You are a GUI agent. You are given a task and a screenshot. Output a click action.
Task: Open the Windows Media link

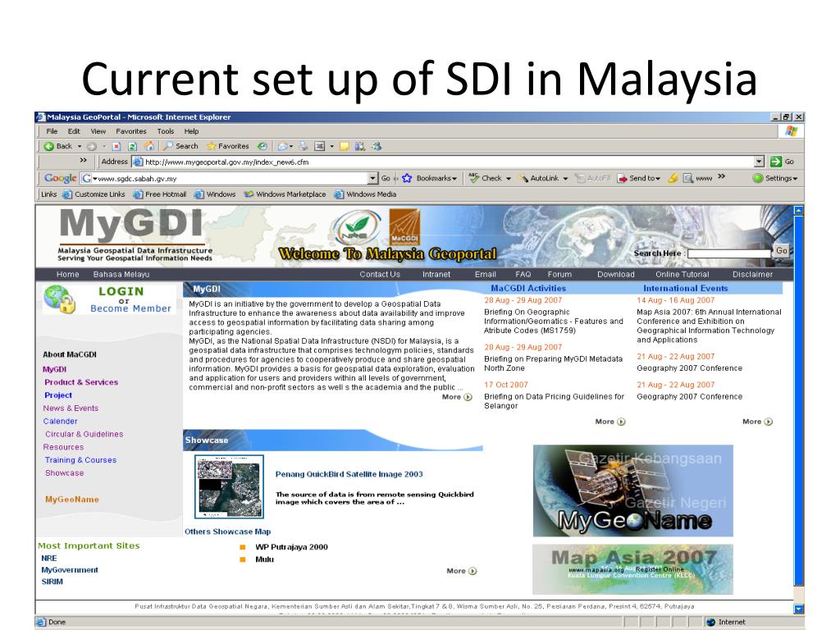pos(365,194)
